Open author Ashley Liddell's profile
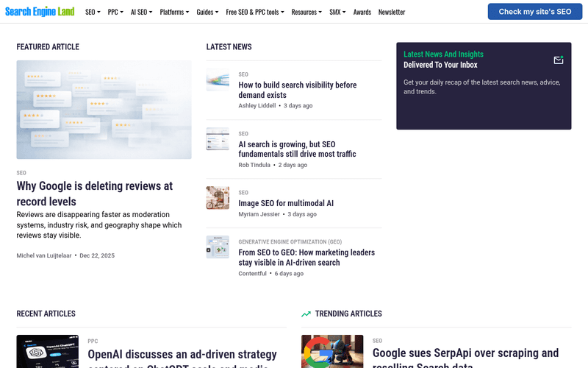588x368 pixels. [x=257, y=105]
